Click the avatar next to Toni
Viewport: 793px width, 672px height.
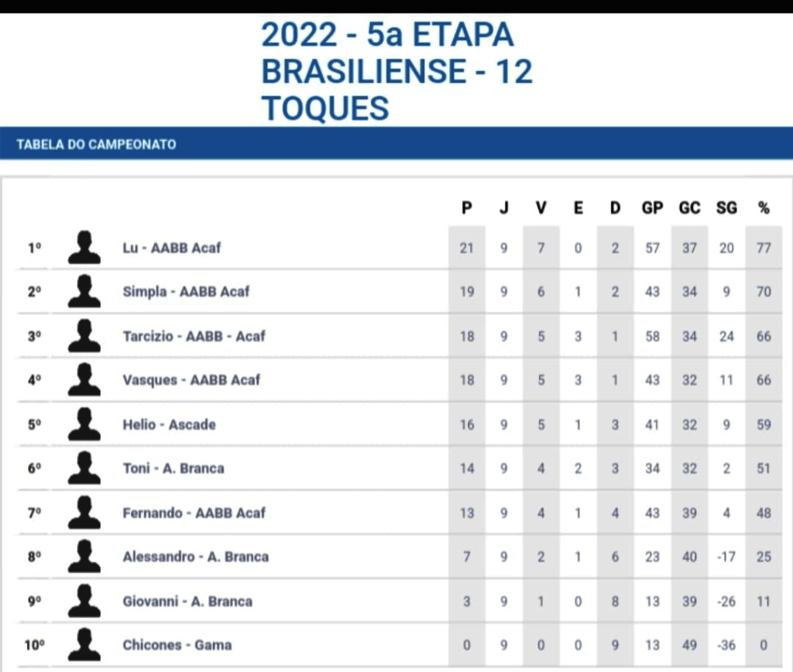click(84, 468)
